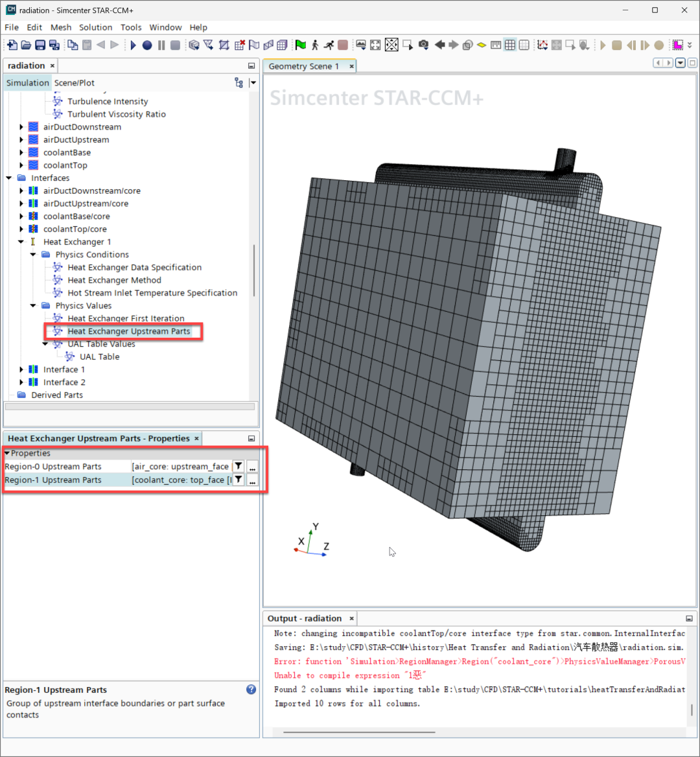This screenshot has height=757, width=700.
Task: Collapse the Physics Values folder
Action: [33, 306]
